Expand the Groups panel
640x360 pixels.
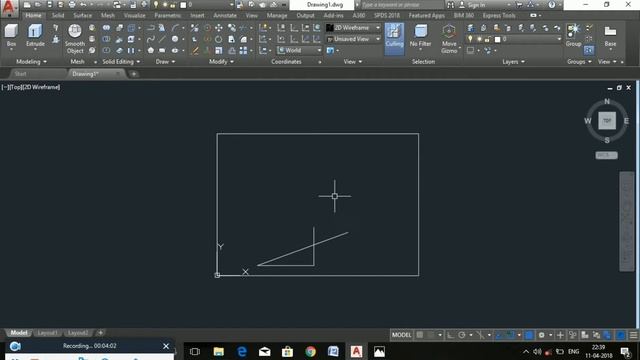(x=579, y=62)
